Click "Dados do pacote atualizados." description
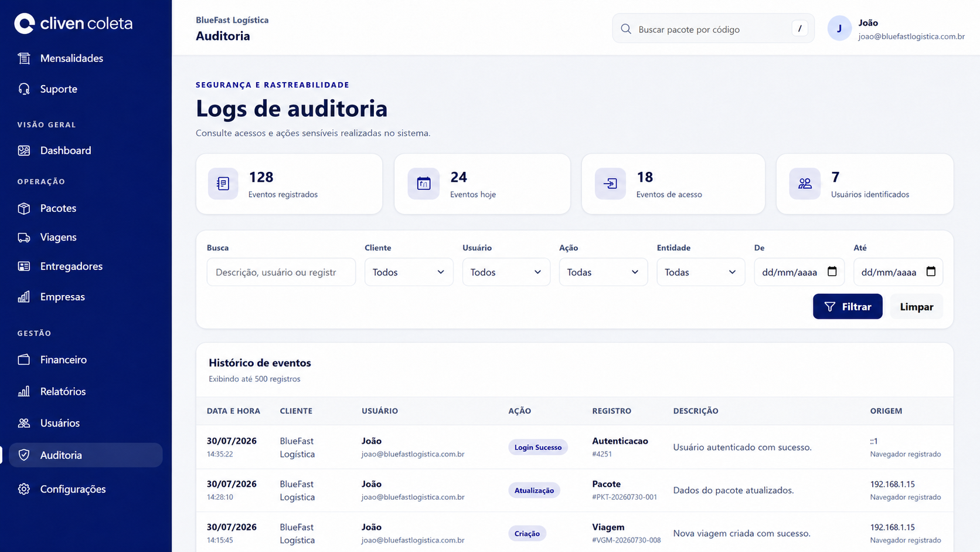This screenshot has width=980, height=552. [x=734, y=490]
